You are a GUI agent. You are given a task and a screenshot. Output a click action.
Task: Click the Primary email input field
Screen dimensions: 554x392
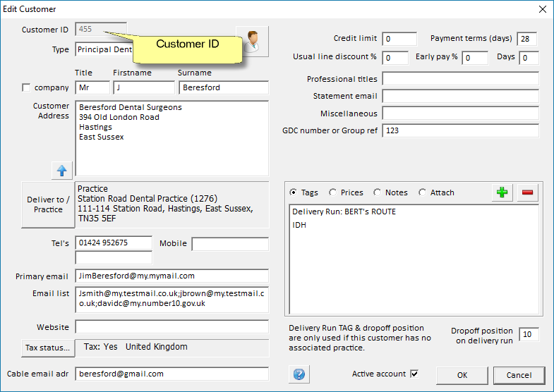coord(171,276)
